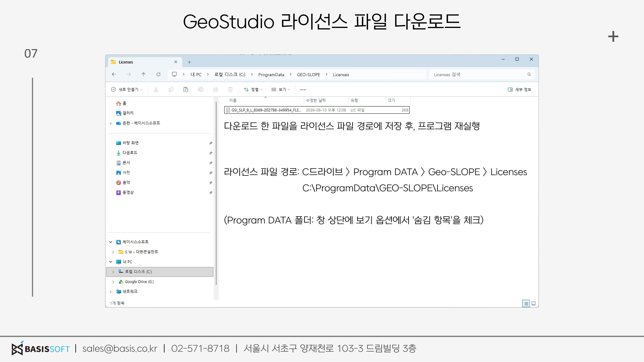Image resolution: width=644 pixels, height=362 pixels.
Task: Sort by the 수정한 날짜 column header
Action: click(x=326, y=100)
